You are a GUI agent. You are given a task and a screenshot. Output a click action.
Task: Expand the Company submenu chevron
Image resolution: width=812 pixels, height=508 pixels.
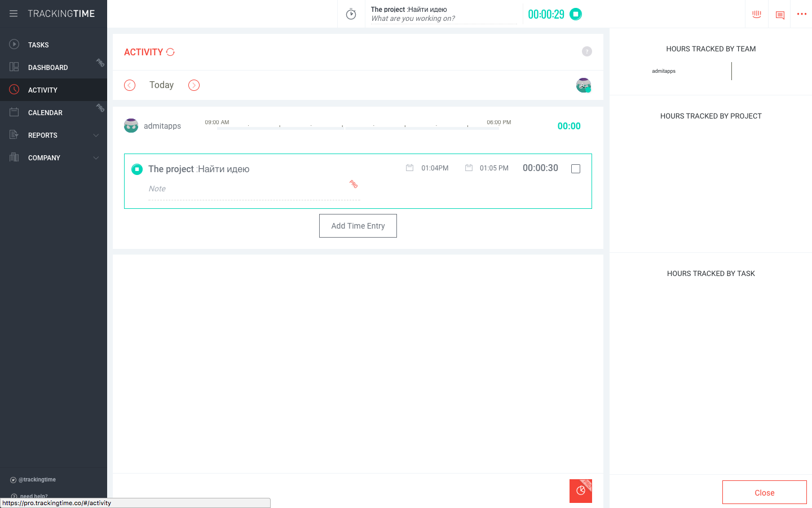coord(96,158)
